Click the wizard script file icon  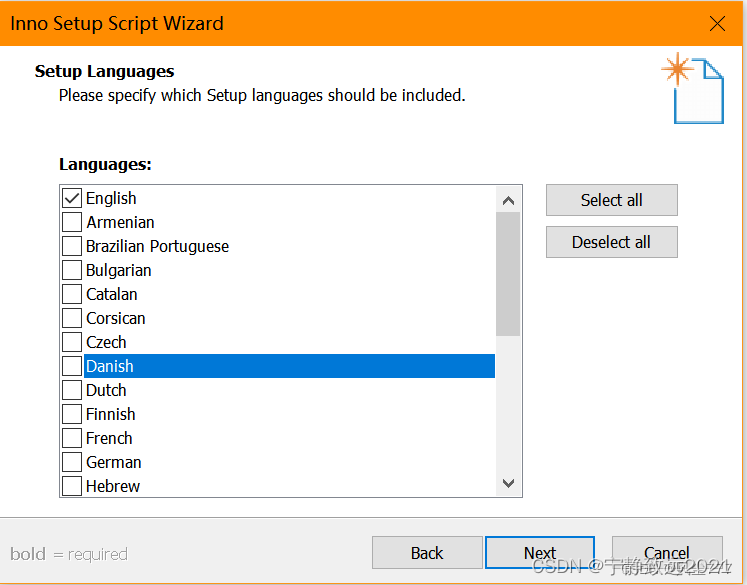(696, 88)
